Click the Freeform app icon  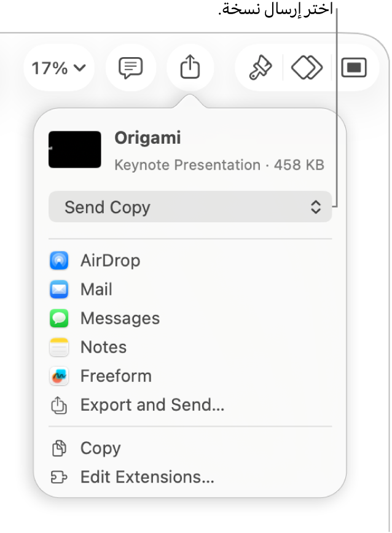click(60, 376)
